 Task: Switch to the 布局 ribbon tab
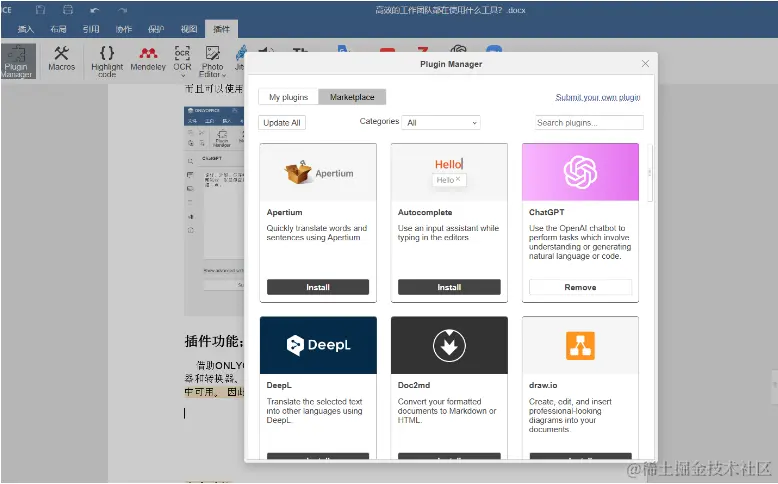[x=58, y=29]
